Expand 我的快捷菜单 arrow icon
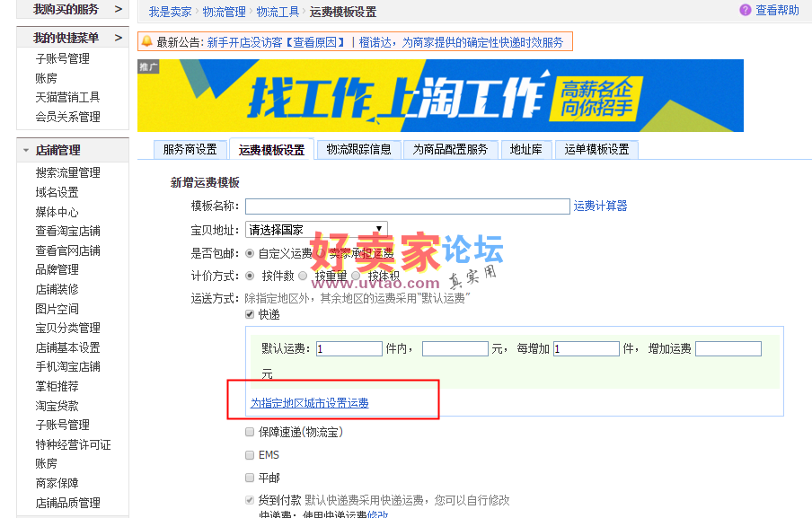The width and height of the screenshot is (812, 518). click(119, 38)
